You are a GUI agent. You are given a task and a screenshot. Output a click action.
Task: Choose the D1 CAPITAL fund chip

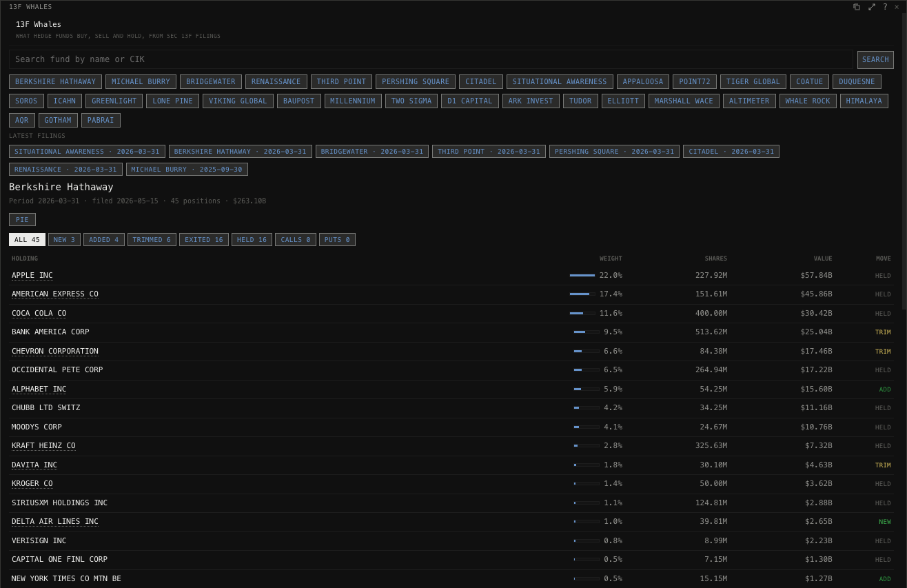click(470, 101)
